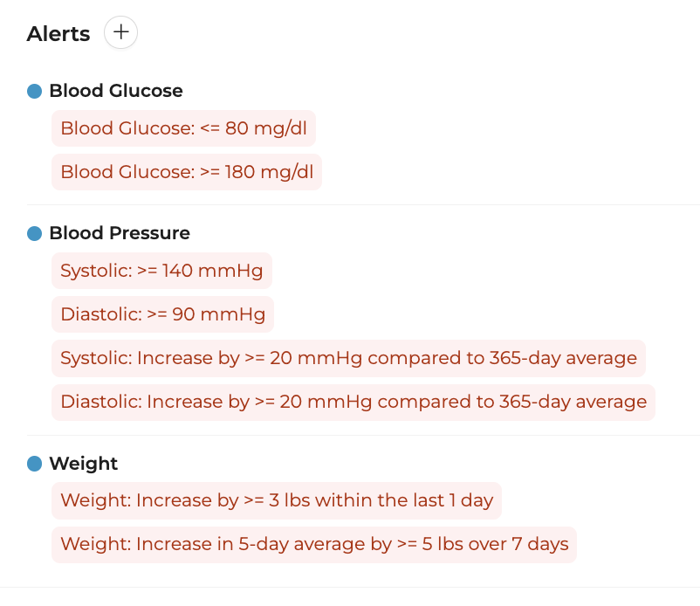Click the 140 mmHg threshold value
The height and width of the screenshot is (606, 700).
tap(212, 271)
